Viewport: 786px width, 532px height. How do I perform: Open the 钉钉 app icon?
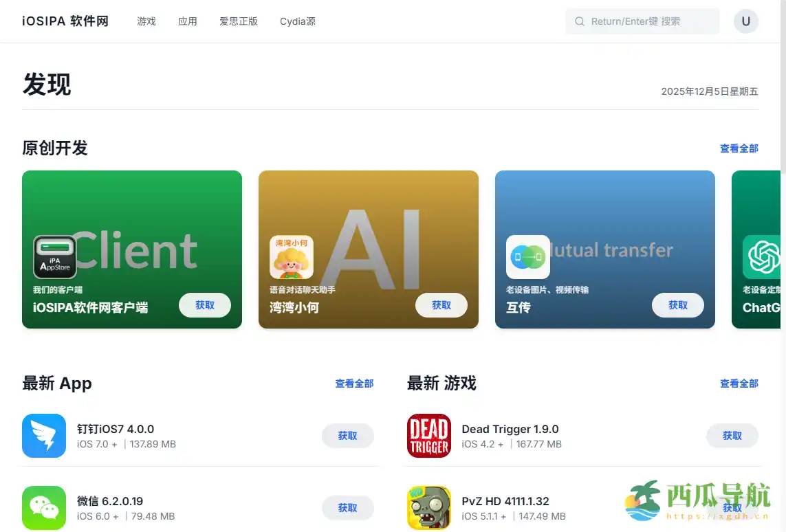tap(44, 436)
